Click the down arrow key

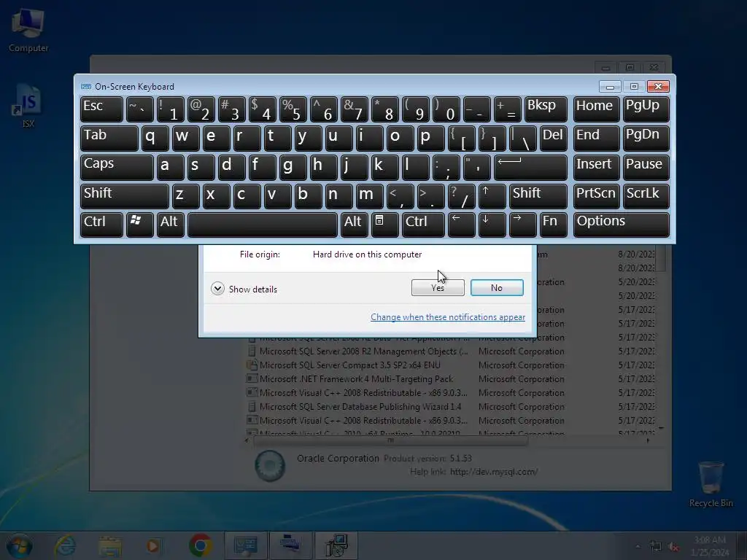tap(492, 225)
